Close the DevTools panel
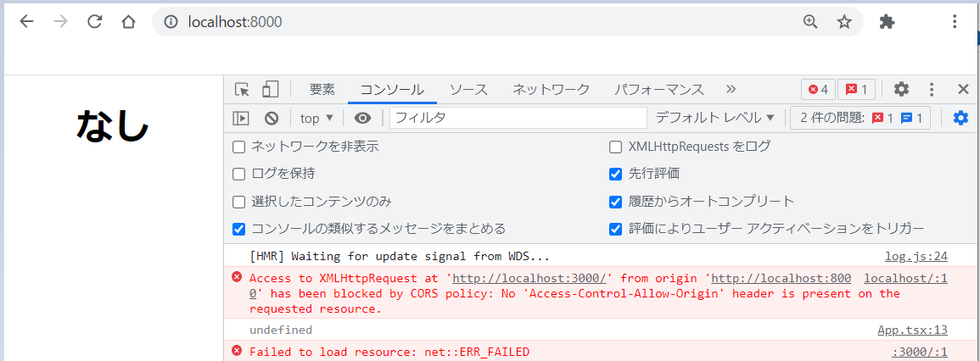 coord(963,89)
